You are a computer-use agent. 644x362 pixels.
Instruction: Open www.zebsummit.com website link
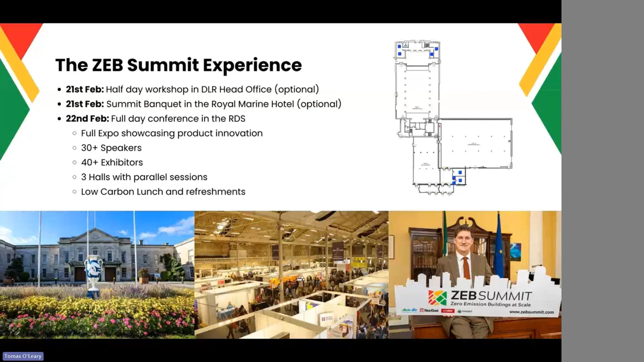click(532, 312)
